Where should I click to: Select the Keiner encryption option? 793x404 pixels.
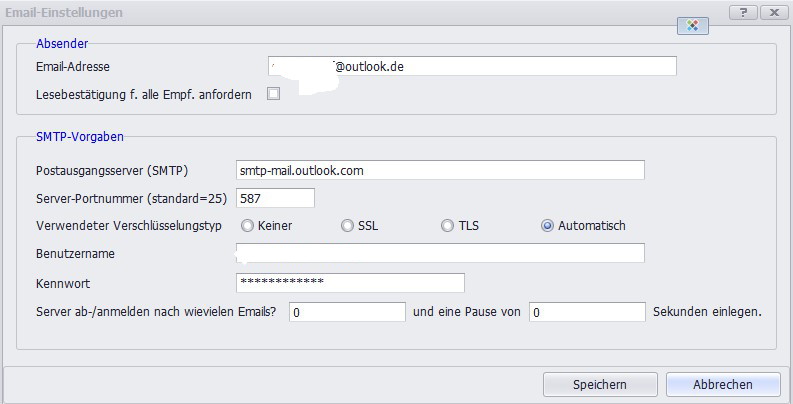[x=247, y=226]
